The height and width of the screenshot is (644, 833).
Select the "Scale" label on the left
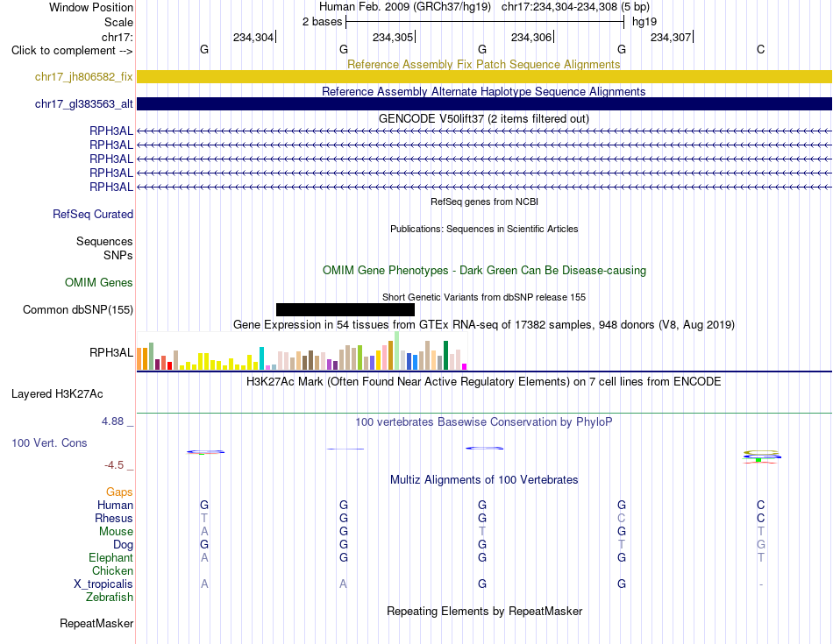118,22
